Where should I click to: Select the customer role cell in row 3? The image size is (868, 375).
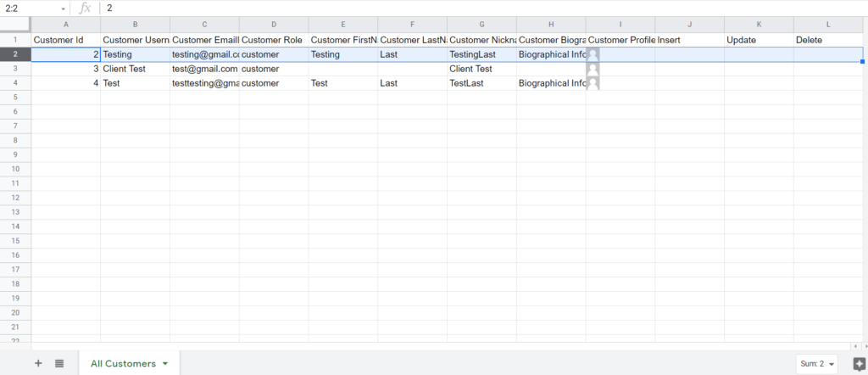point(274,69)
